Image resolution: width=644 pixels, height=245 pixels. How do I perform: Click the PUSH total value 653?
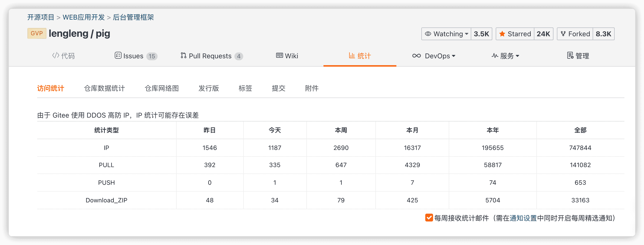[580, 183]
